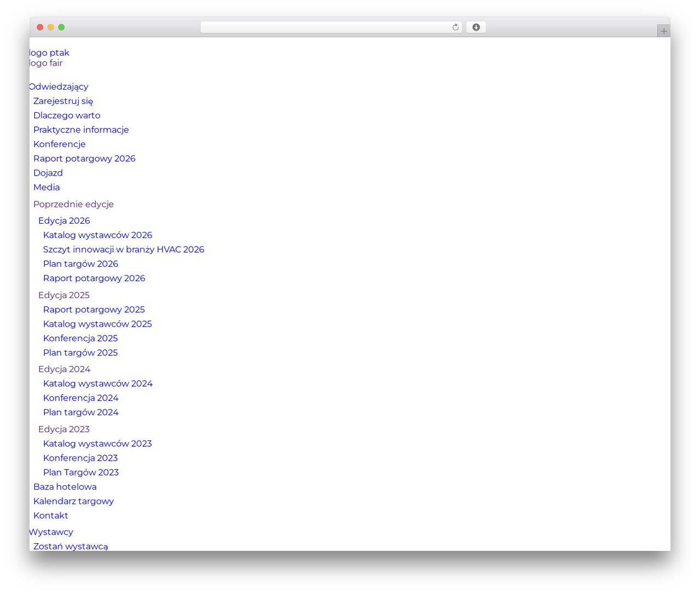The height and width of the screenshot is (593, 700).
Task: Select Edycja 2024 submenu item
Action: tap(64, 369)
